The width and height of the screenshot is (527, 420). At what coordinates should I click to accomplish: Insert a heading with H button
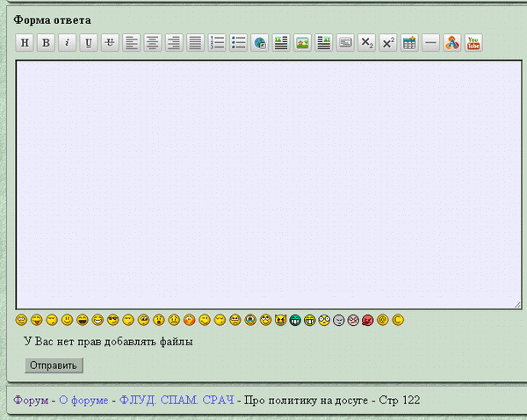tap(25, 43)
